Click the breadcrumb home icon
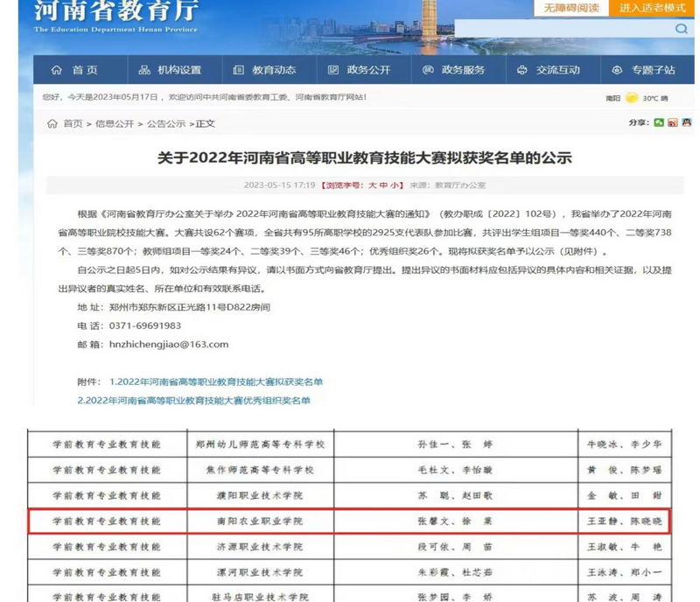700x602 pixels. [52, 123]
